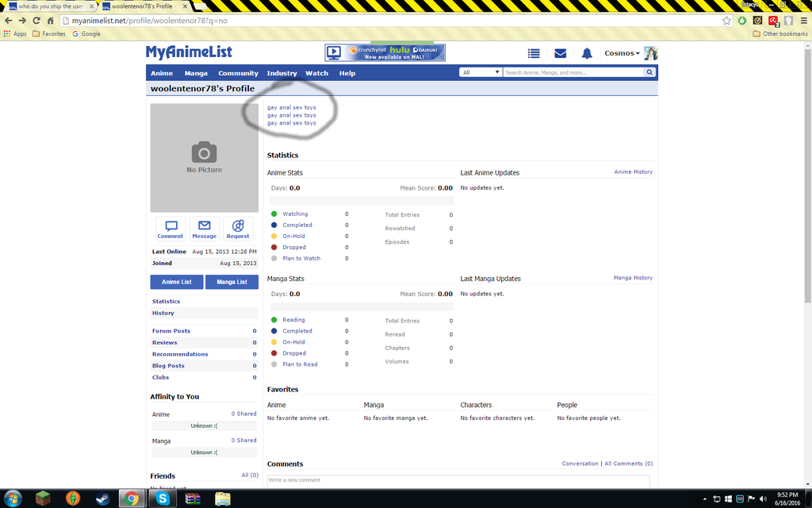Open the Chrome hamburger menu
This screenshot has height=508, width=812.
coord(803,21)
